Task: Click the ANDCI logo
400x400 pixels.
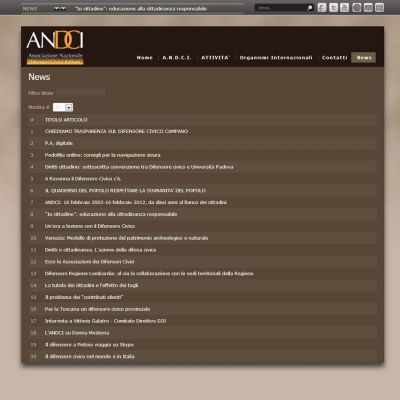Action: pos(55,47)
